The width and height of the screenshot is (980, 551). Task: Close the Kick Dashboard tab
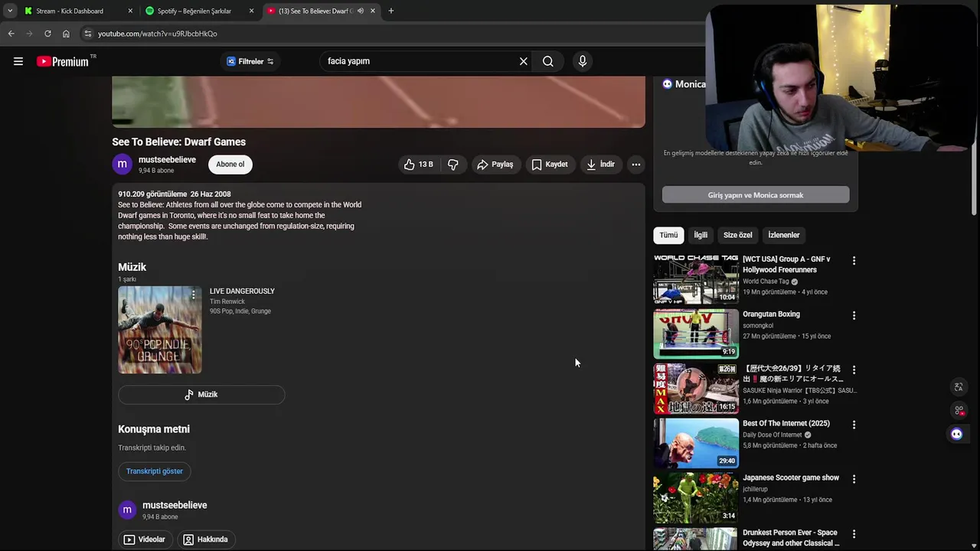coord(130,11)
